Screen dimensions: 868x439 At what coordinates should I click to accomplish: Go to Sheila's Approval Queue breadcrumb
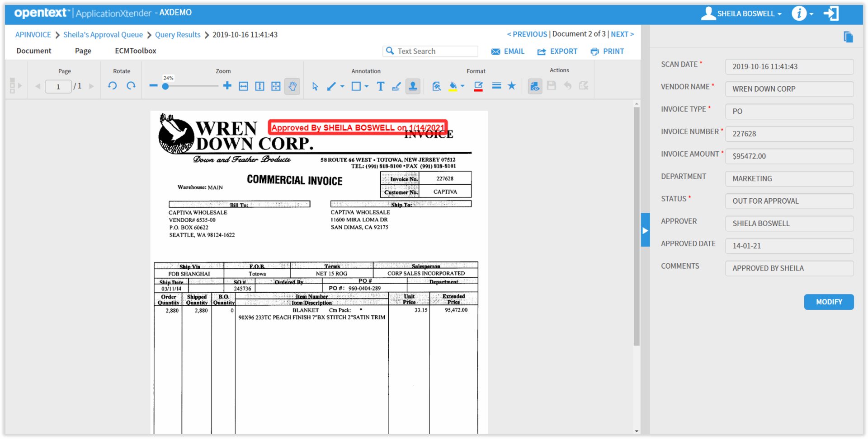click(103, 35)
